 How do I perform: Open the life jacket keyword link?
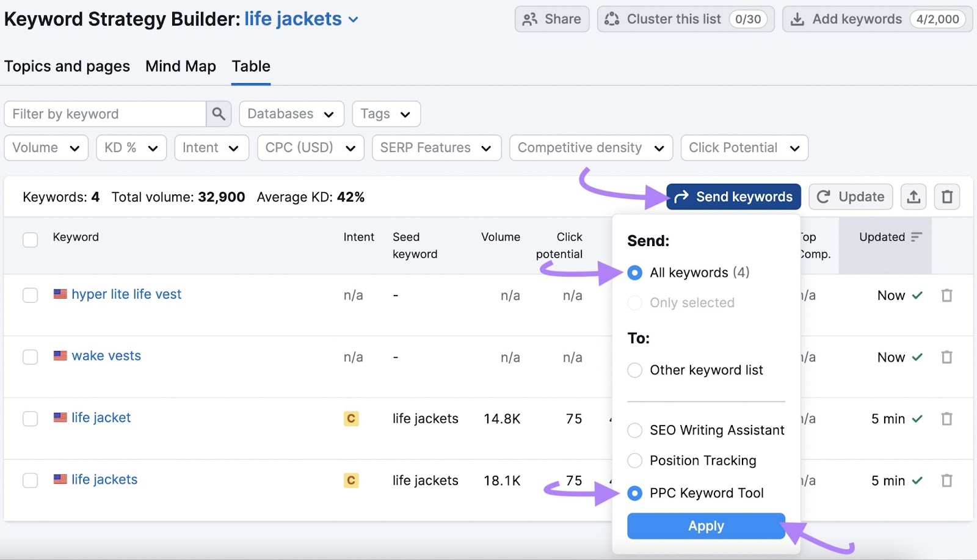point(101,417)
